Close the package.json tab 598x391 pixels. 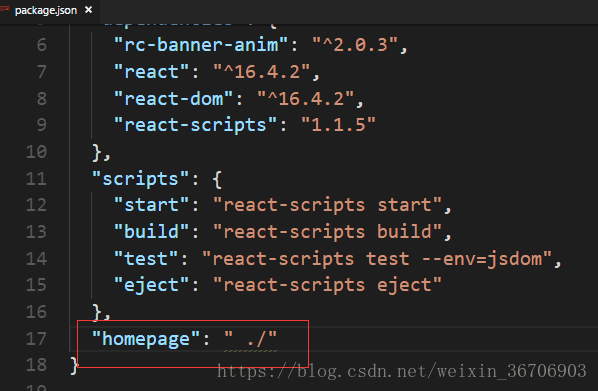(88, 10)
